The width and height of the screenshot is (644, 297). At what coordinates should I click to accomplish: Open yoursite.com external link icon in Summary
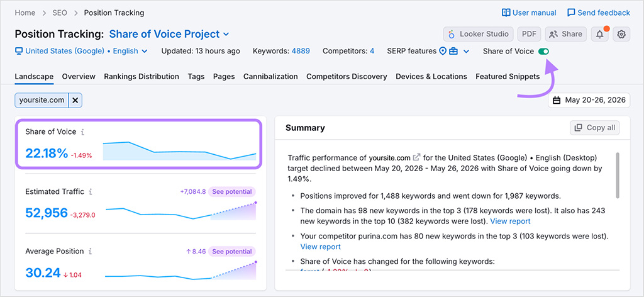pos(417,157)
